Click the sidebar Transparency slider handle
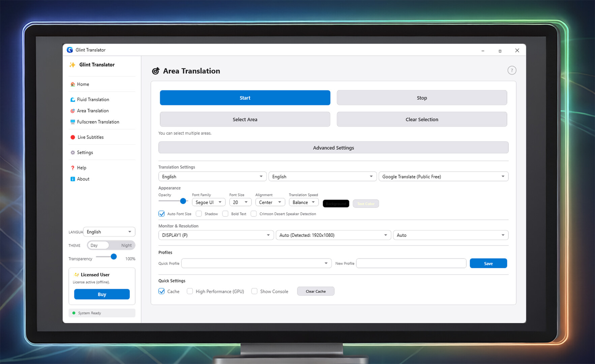The width and height of the screenshot is (595, 364). click(114, 257)
